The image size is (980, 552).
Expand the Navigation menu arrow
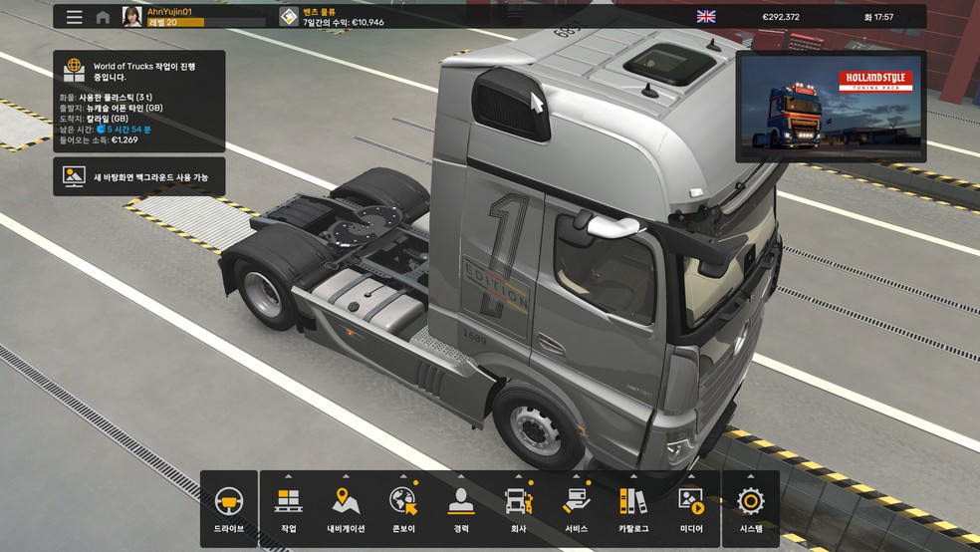pos(346,476)
